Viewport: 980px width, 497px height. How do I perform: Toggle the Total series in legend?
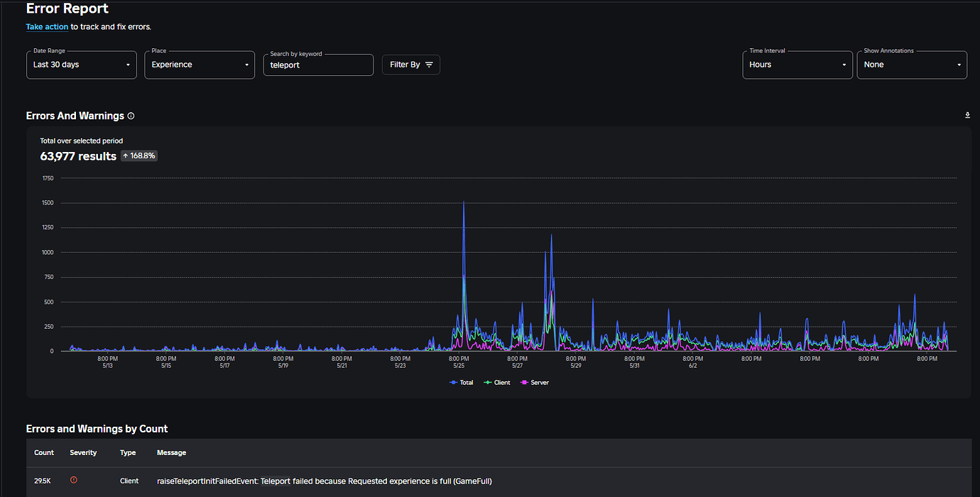(x=462, y=383)
